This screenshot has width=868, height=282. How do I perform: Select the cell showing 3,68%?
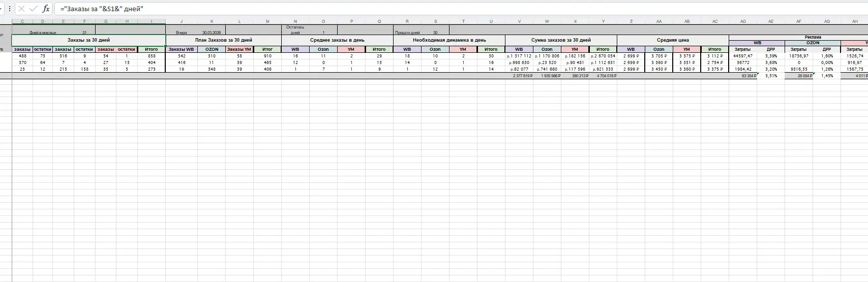(771, 62)
